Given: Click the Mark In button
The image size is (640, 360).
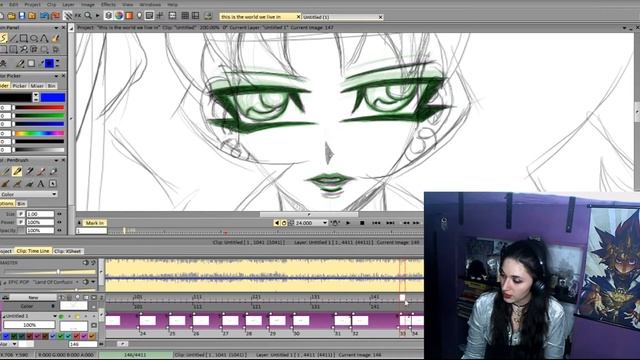Looking at the screenshot, I should 95,223.
